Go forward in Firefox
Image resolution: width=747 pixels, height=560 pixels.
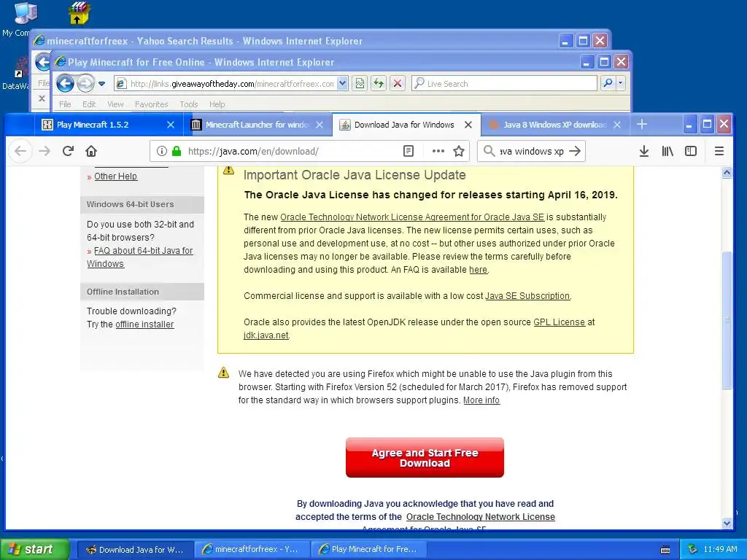(x=44, y=151)
